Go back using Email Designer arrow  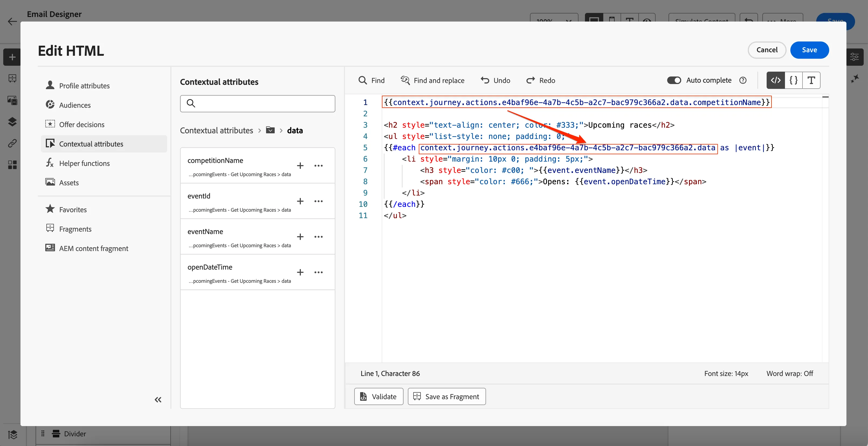pos(12,22)
